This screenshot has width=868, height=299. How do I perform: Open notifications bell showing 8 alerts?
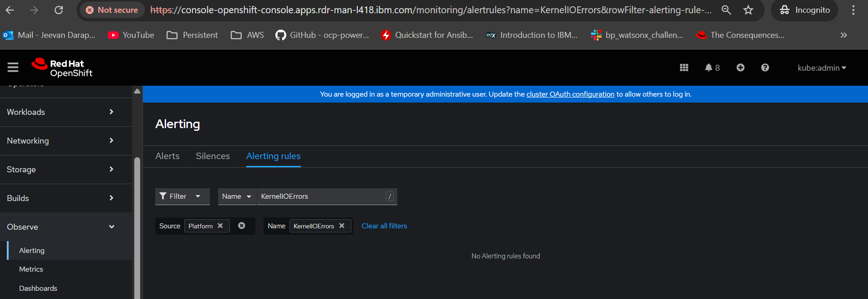(x=712, y=67)
